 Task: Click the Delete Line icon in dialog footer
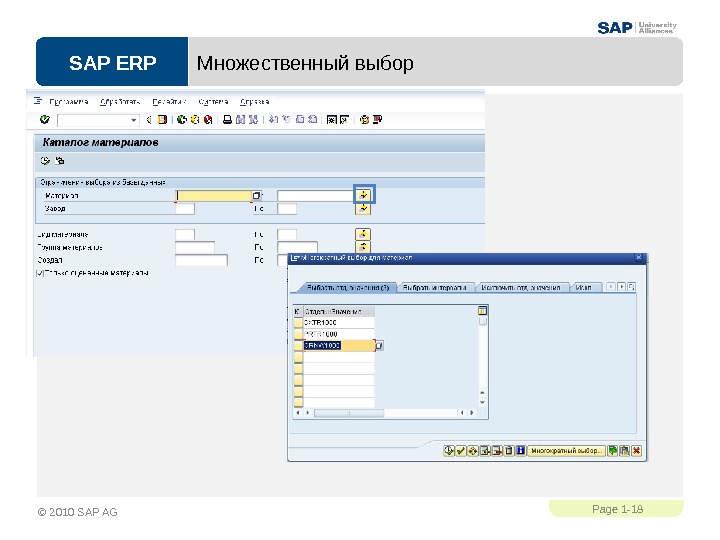(x=497, y=451)
